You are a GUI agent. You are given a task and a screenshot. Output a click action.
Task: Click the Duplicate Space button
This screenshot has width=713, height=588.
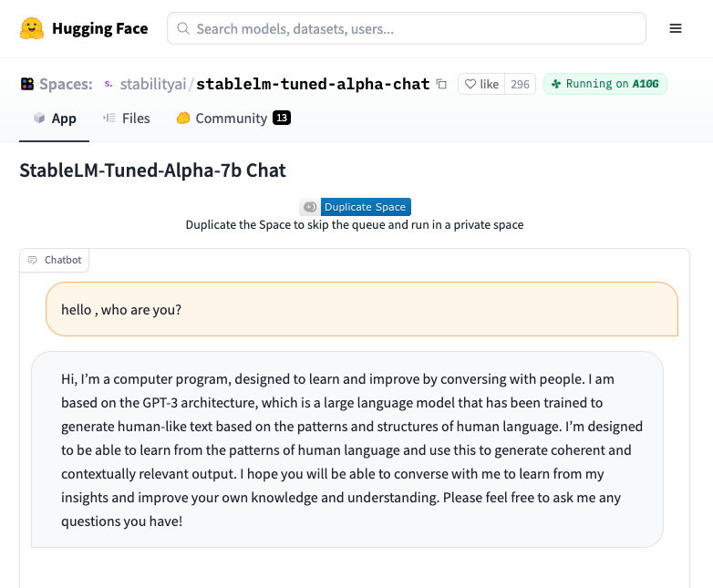[365, 207]
